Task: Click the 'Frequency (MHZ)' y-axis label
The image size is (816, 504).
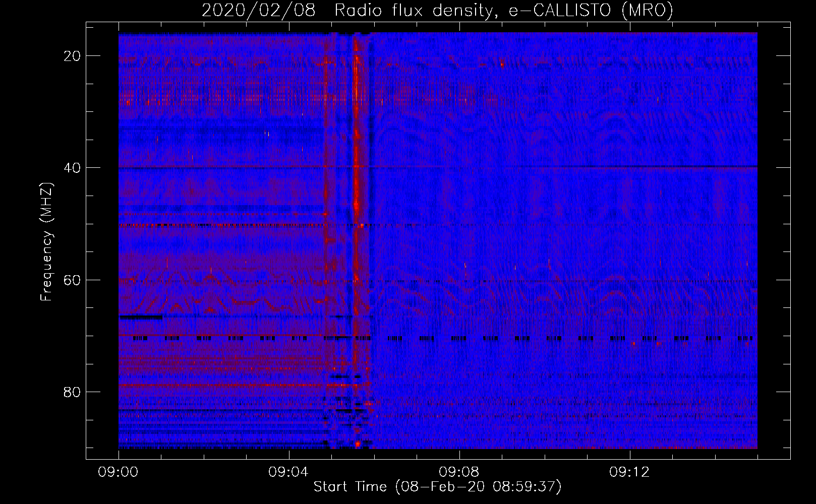Action: click(x=46, y=242)
